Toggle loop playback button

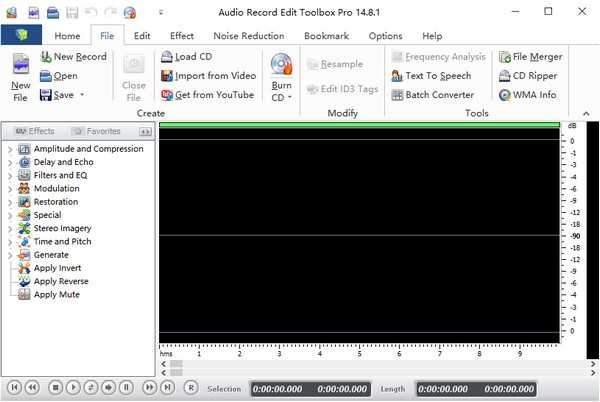[x=91, y=387]
